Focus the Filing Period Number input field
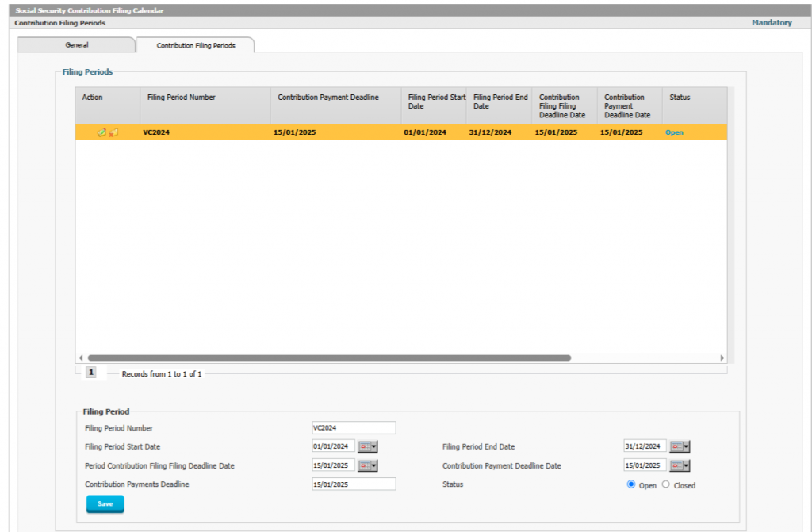Viewport: 812px width, 532px height. coord(354,428)
